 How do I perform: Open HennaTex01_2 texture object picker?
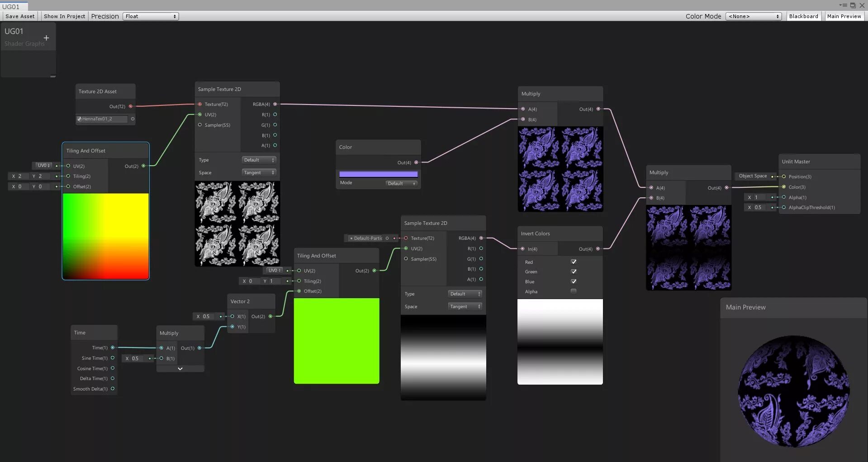(x=133, y=119)
